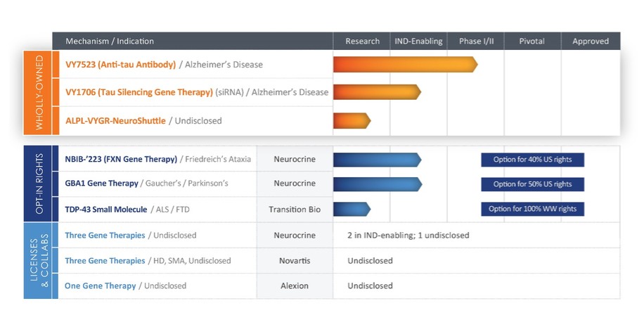Click the orange Wholly-Owned side label

tap(39, 92)
